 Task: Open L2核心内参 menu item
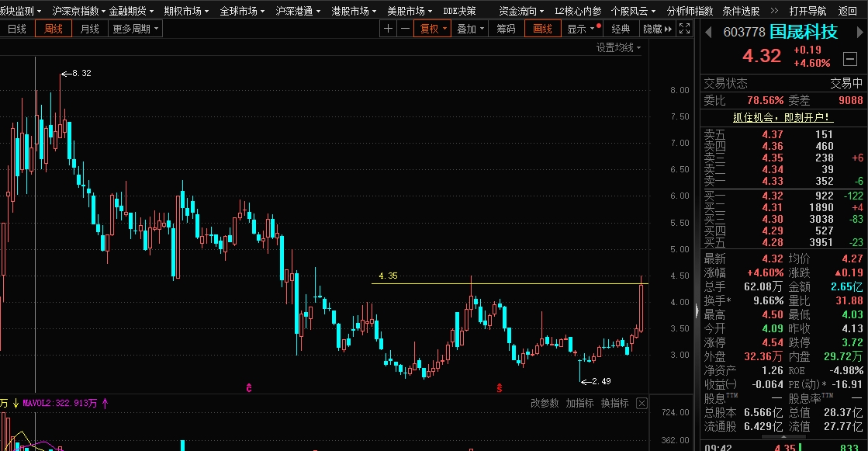point(578,11)
